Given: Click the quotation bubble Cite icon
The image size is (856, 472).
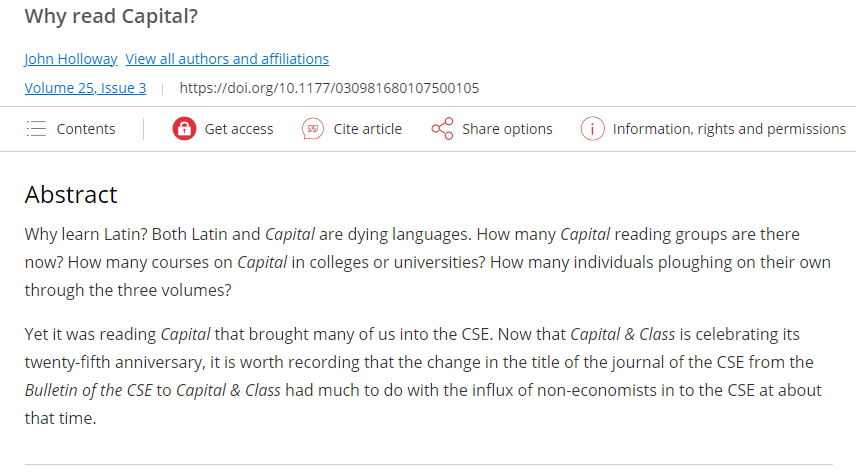Looking at the screenshot, I should [x=313, y=129].
